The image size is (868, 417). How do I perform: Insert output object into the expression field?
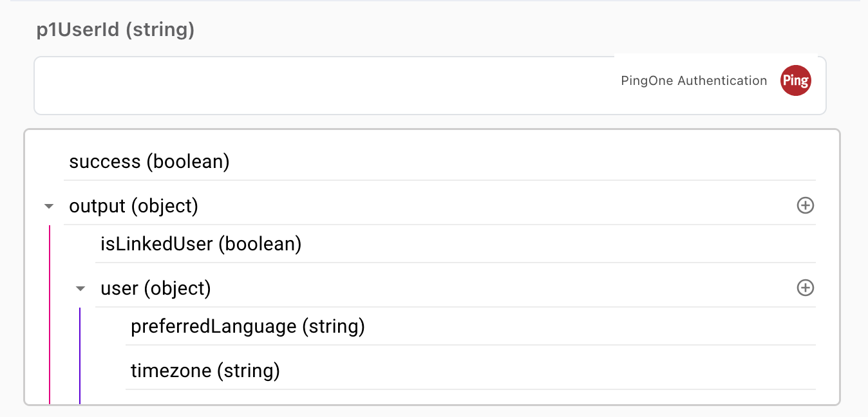(x=806, y=205)
